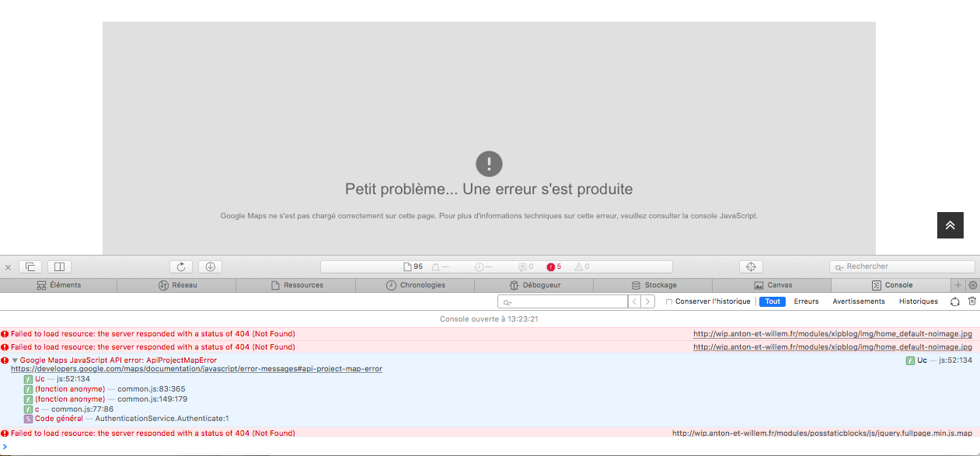This screenshot has height=456, width=980.
Task: Open first home_default-noimage.jpg URL link
Action: tap(832, 334)
